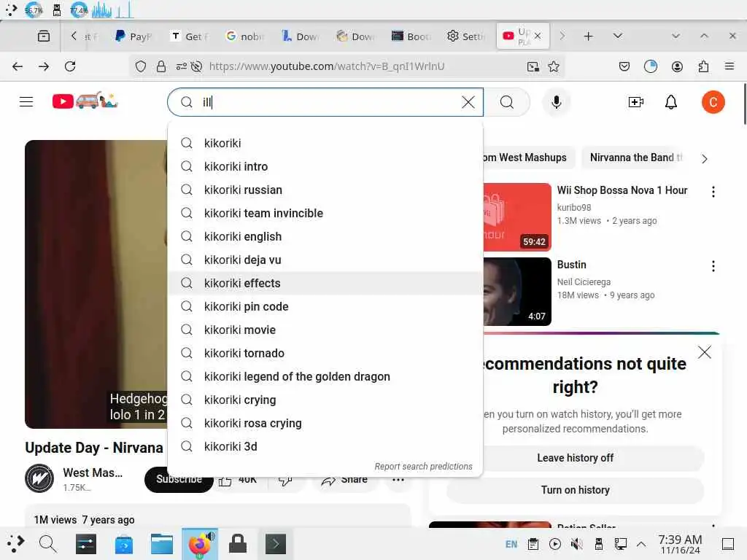747x560 pixels.
Task: Show more category chips with the right chevron
Action: pos(704,158)
